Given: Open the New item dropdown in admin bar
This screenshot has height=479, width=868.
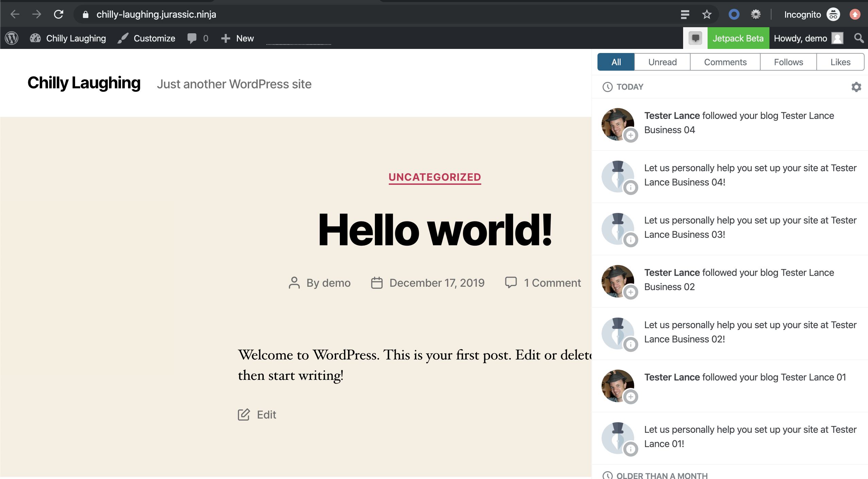Looking at the screenshot, I should [237, 38].
